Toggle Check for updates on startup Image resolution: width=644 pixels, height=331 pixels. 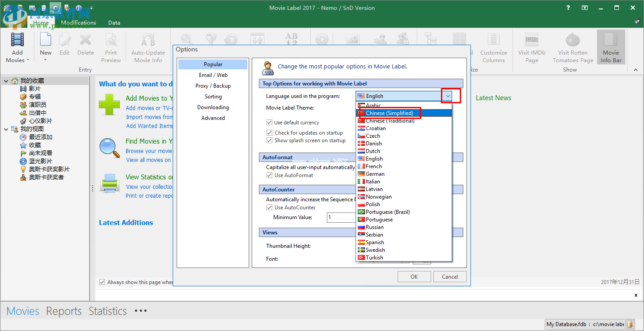click(x=269, y=133)
